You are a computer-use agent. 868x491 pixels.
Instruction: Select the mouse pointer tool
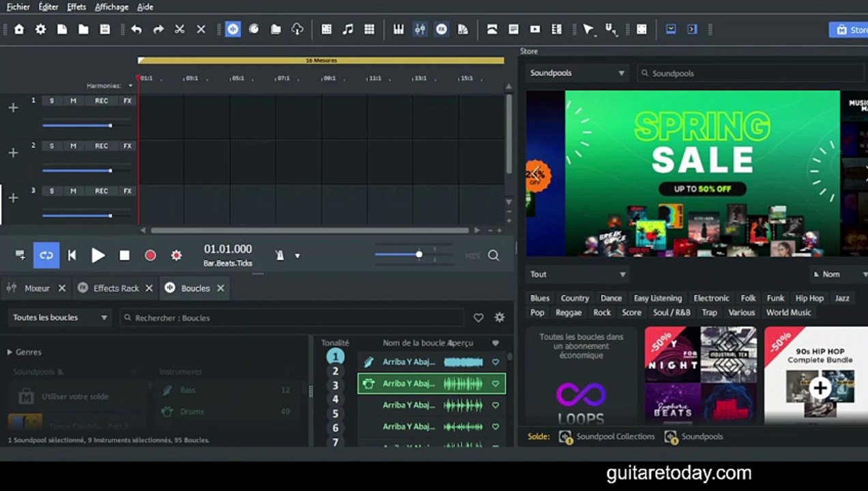[x=588, y=29]
